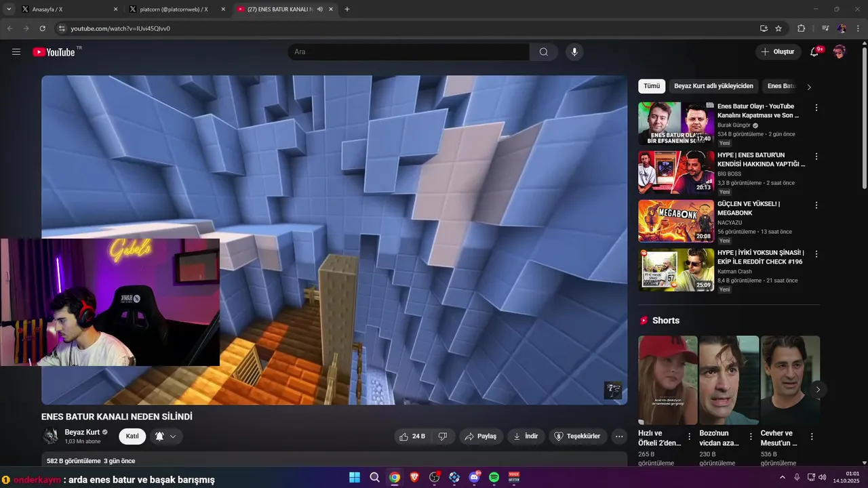Open options for Bozo'nun vicdan short
868x488 pixels.
coord(751,436)
